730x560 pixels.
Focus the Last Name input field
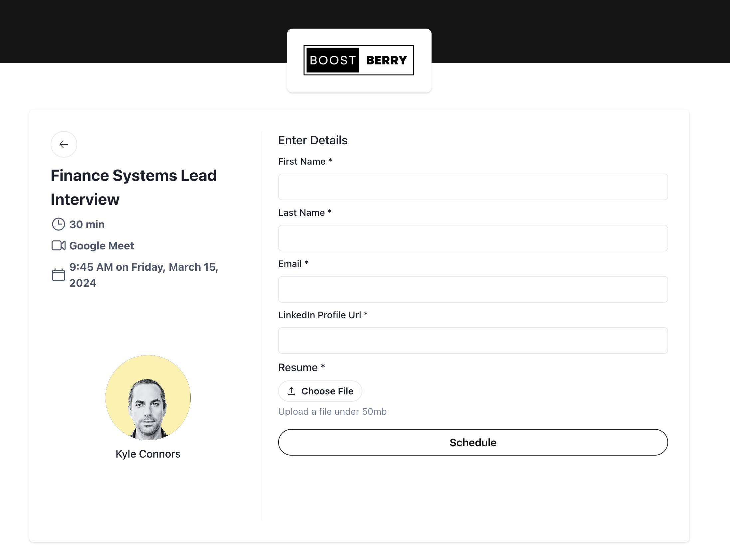[473, 238]
